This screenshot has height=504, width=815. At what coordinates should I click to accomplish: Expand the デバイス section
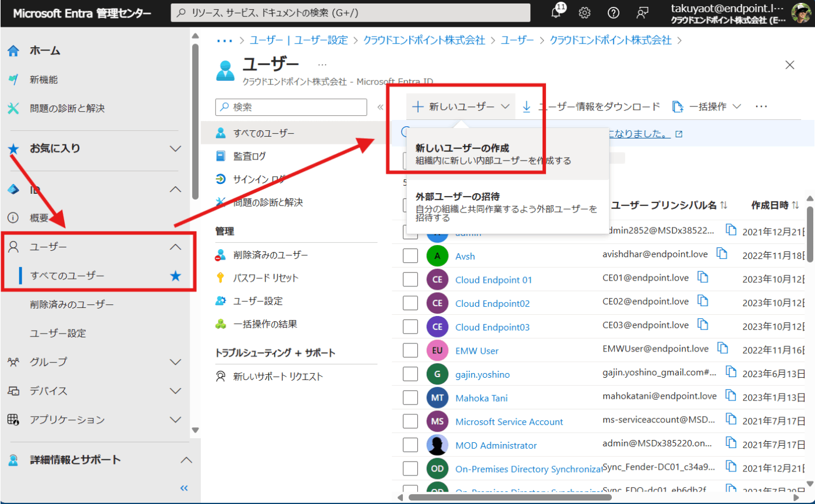coord(175,391)
